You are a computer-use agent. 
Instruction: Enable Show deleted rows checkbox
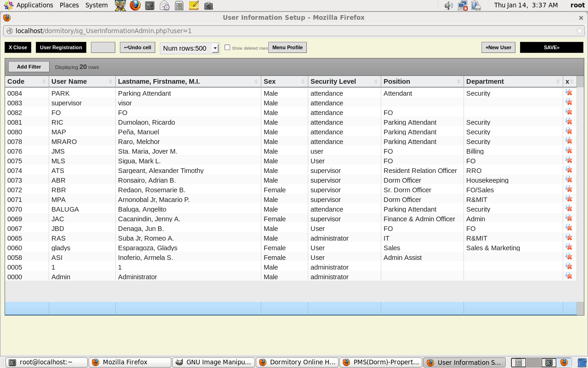point(227,47)
